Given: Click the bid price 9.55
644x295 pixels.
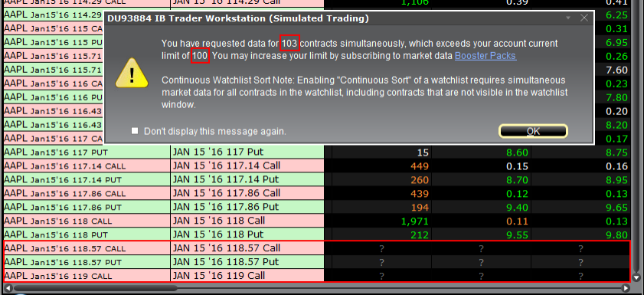Looking at the screenshot, I should [517, 235].
